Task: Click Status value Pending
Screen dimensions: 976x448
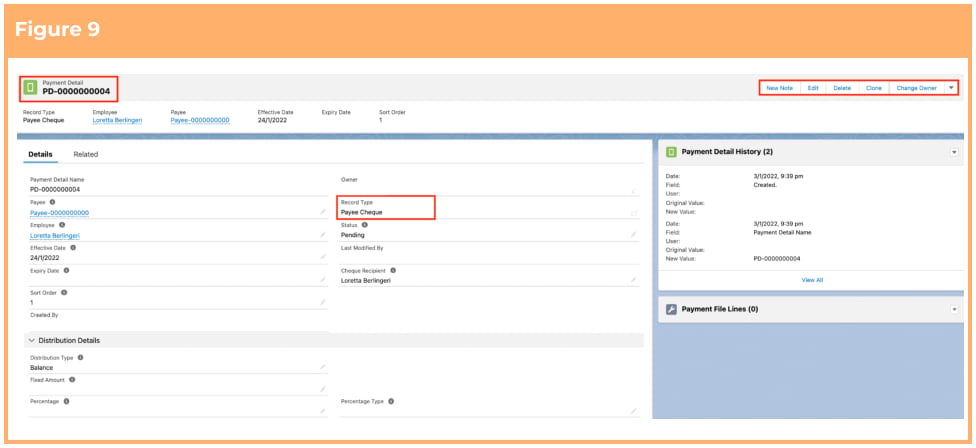Action: click(353, 235)
